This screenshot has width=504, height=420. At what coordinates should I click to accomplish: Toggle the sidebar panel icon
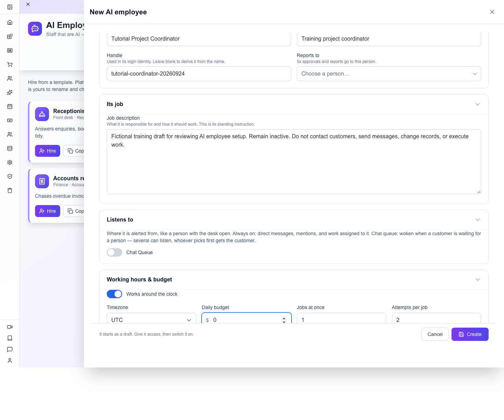[x=10, y=7]
